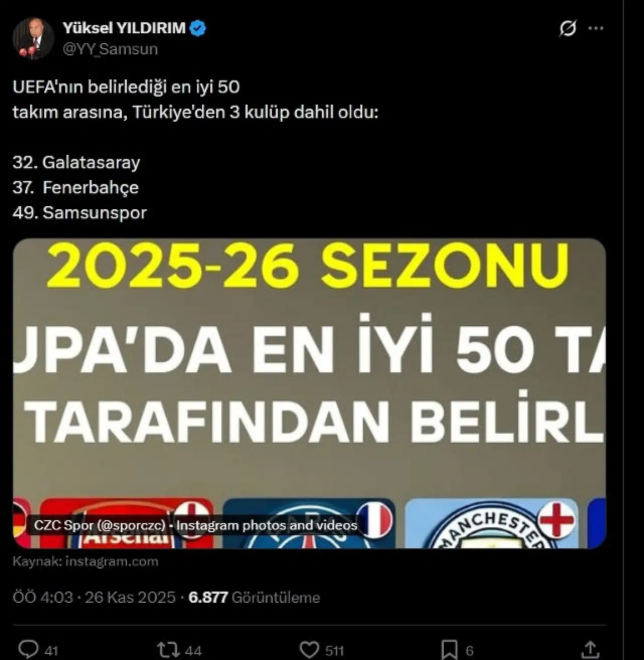View the 6.877 Görüntüleme count
The image size is (644, 660).
pyautogui.click(x=254, y=597)
